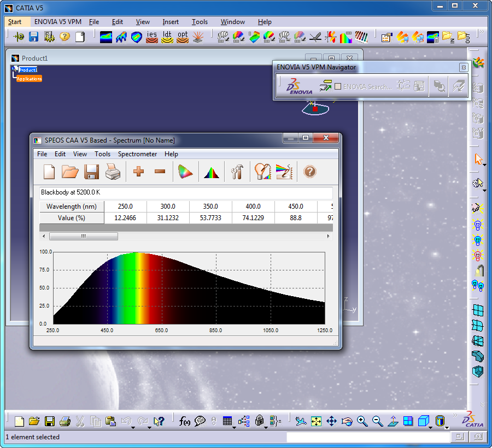Click the scroll-right arrow of wavelength table

coord(328,236)
